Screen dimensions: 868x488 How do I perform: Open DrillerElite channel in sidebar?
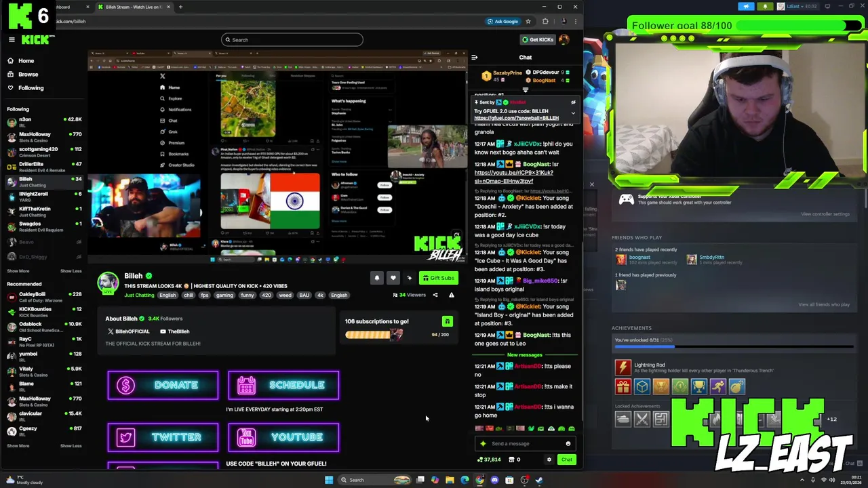[44, 167]
